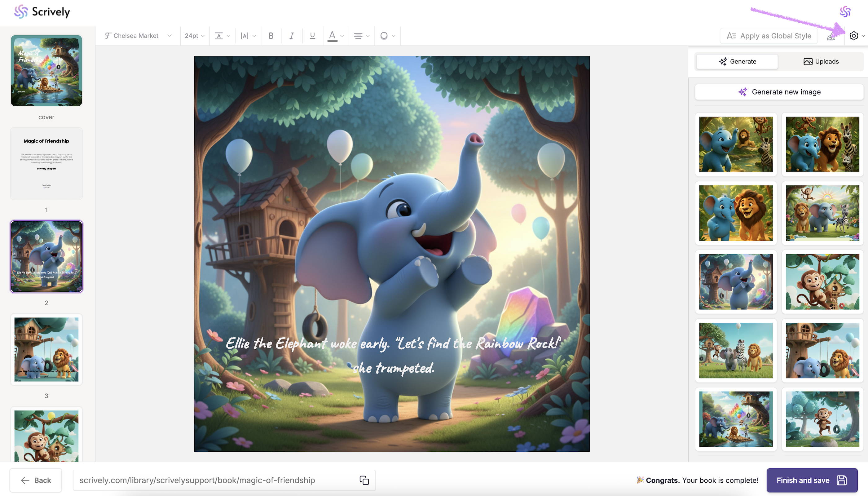Toggle bold formatting
The width and height of the screenshot is (868, 496).
coord(271,36)
